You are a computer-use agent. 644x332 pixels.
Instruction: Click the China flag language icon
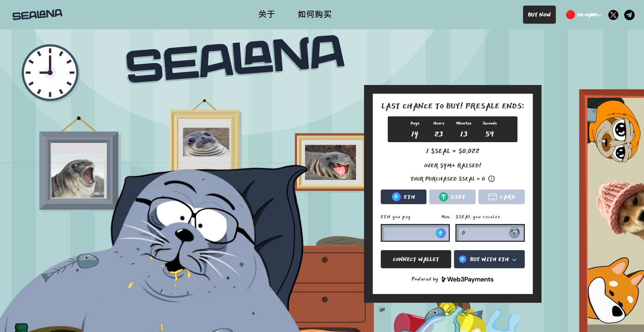pyautogui.click(x=570, y=15)
